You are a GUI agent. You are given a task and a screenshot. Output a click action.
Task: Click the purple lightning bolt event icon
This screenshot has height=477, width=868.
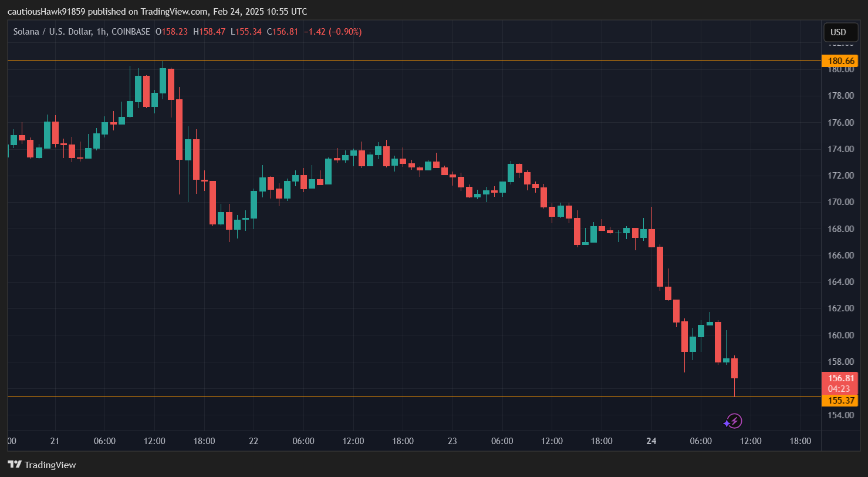[x=734, y=421]
